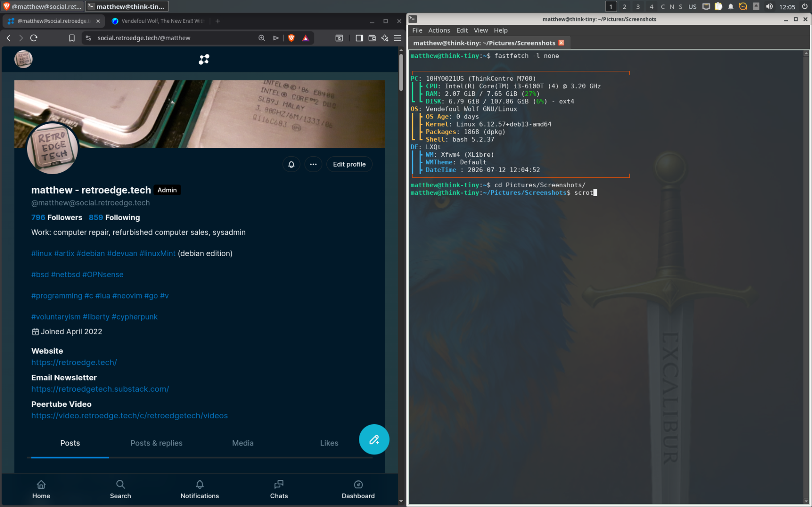Image resolution: width=812 pixels, height=507 pixels.
Task: Click Edit profile button
Action: (x=349, y=164)
